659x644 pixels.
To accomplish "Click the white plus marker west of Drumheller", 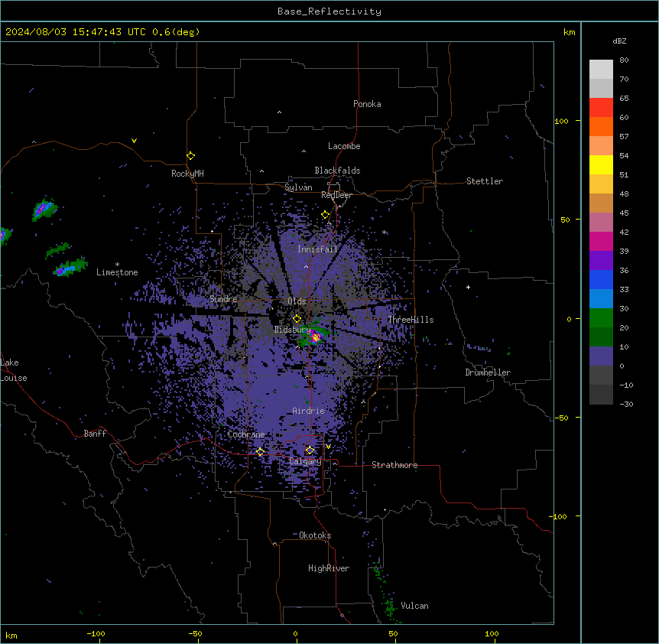I will (x=468, y=287).
